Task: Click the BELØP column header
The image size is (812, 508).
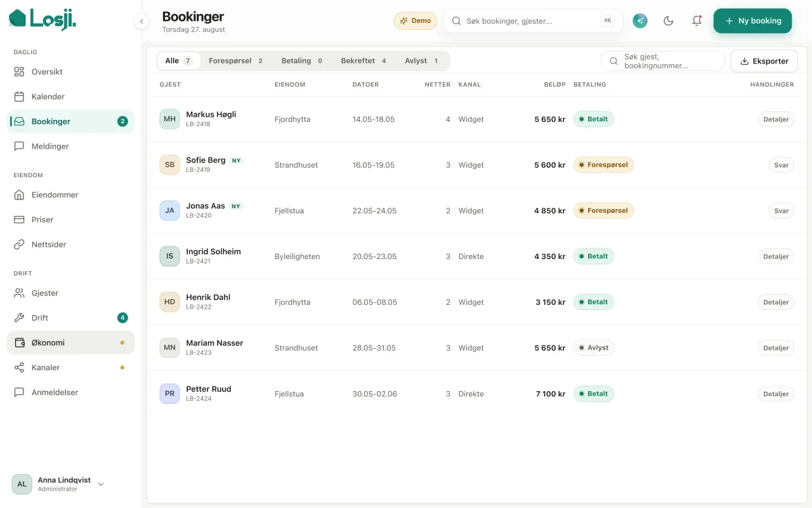Action: tap(554, 84)
